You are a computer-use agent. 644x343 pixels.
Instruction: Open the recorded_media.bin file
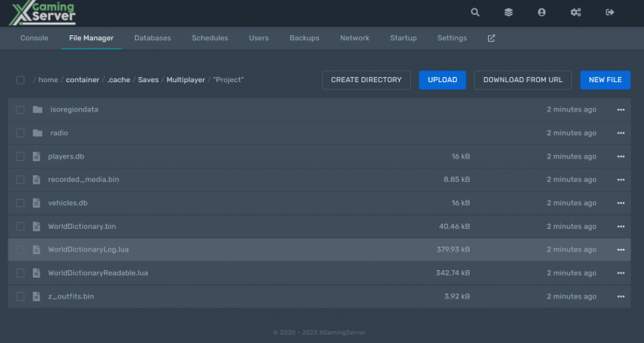(83, 179)
